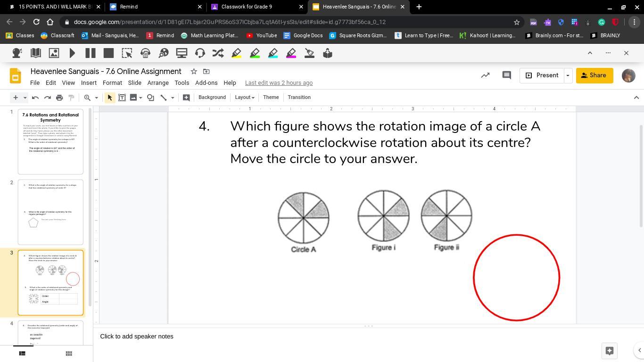Image resolution: width=644 pixels, height=362 pixels.
Task: Expand the Layout dropdown
Action: pos(245,98)
